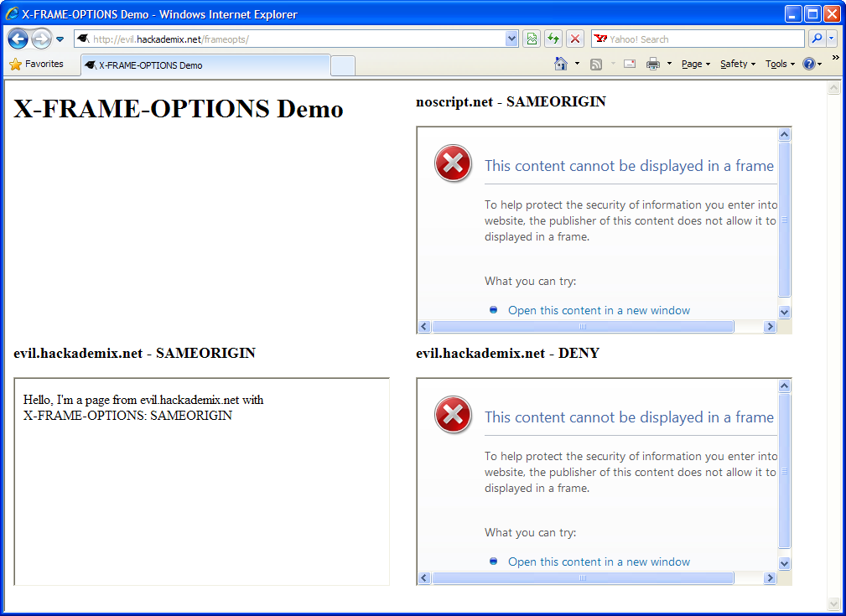Open the Favorites star button

click(x=37, y=65)
